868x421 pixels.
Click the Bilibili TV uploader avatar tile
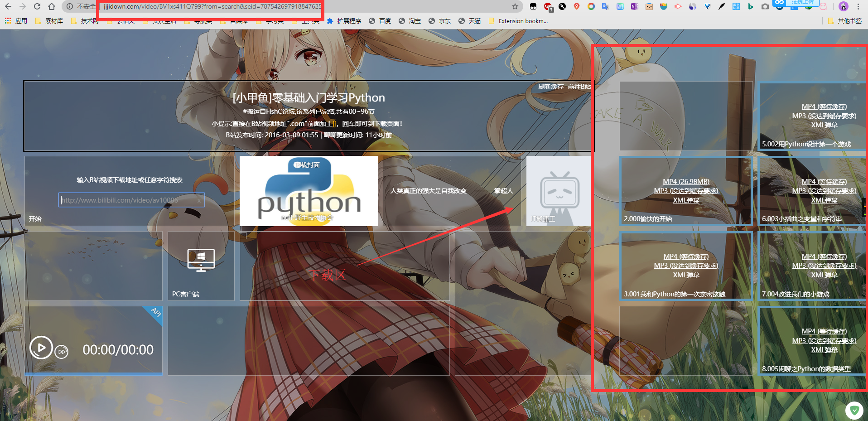[x=559, y=191]
